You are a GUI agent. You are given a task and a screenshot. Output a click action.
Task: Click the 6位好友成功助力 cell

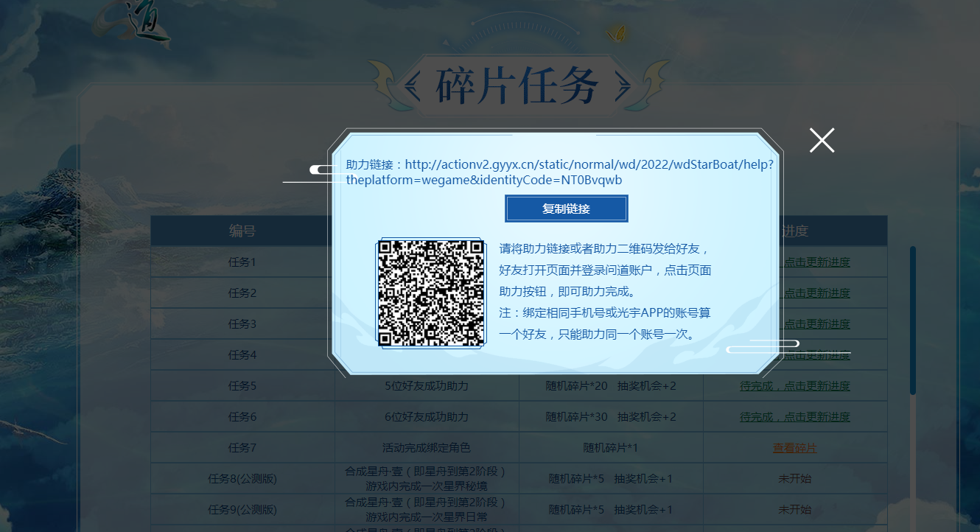click(427, 416)
